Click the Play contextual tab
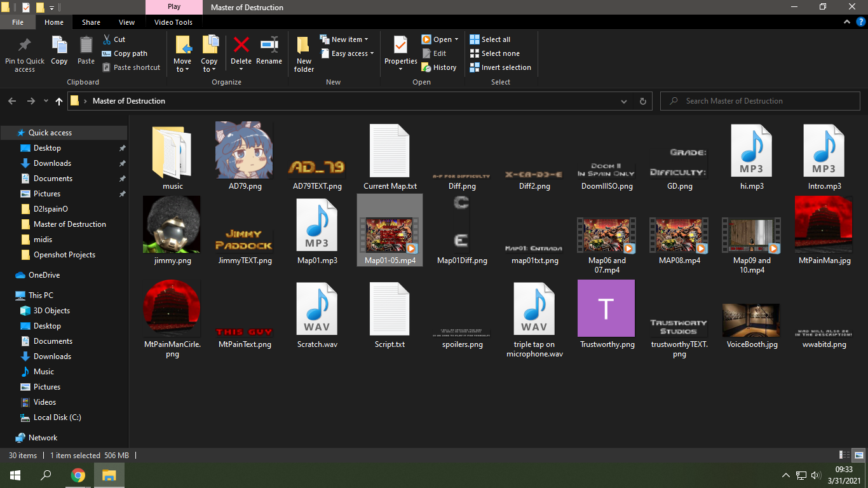Image resolution: width=868 pixels, height=488 pixels. click(174, 7)
